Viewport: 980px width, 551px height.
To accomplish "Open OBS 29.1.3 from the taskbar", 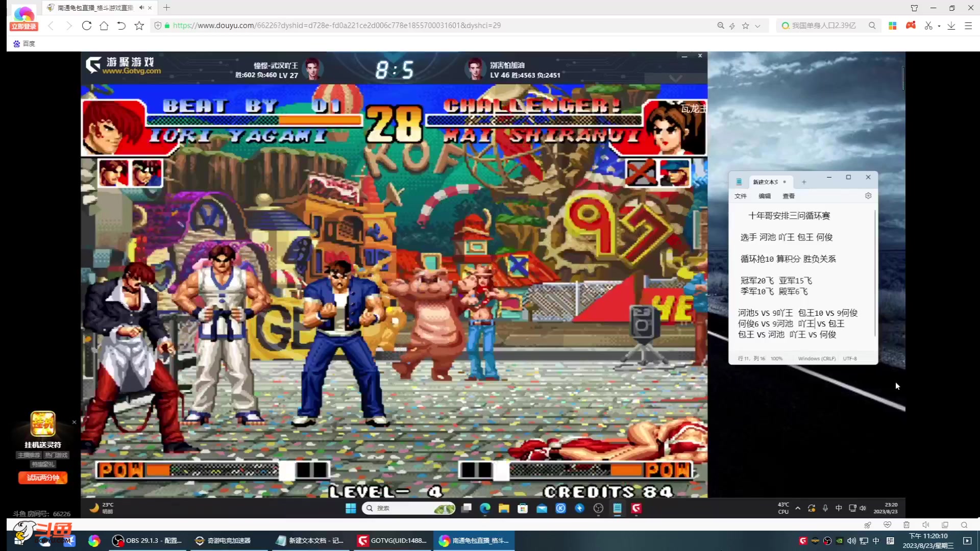I will click(147, 540).
